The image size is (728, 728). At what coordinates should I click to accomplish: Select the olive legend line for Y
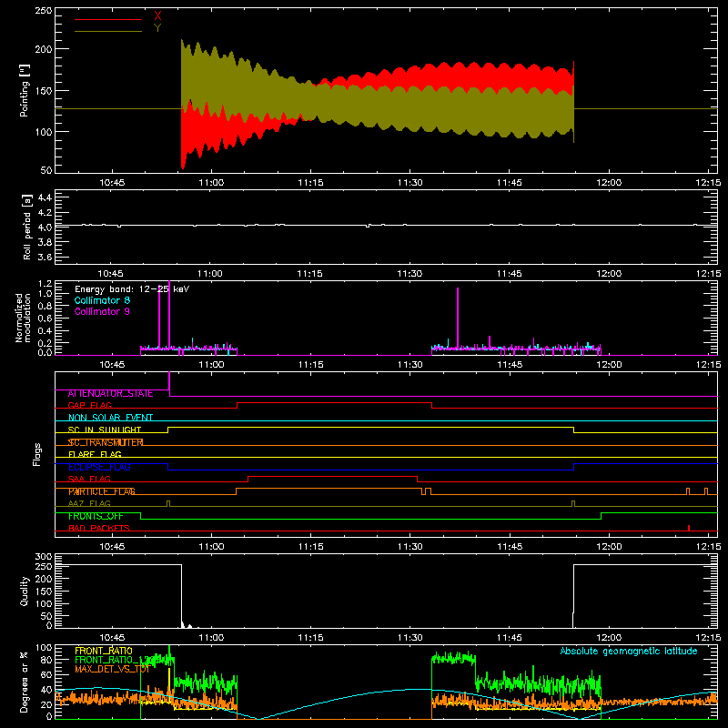pos(108,32)
